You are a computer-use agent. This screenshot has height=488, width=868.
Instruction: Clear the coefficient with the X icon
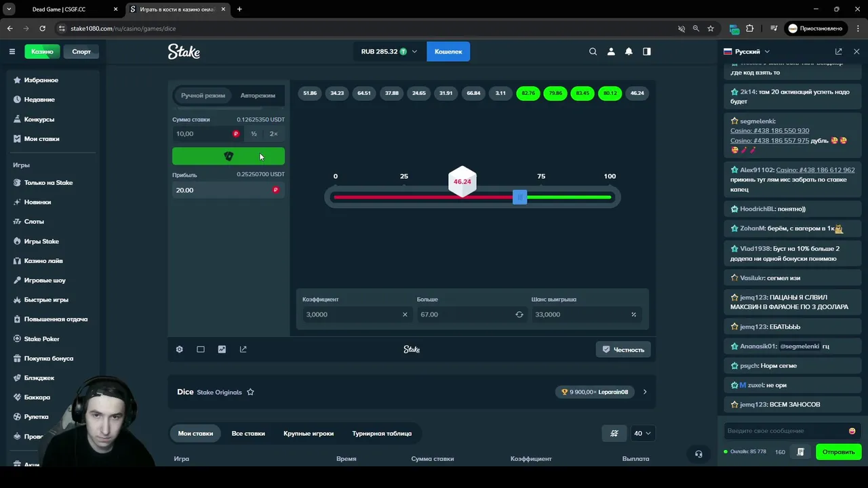[405, 314]
